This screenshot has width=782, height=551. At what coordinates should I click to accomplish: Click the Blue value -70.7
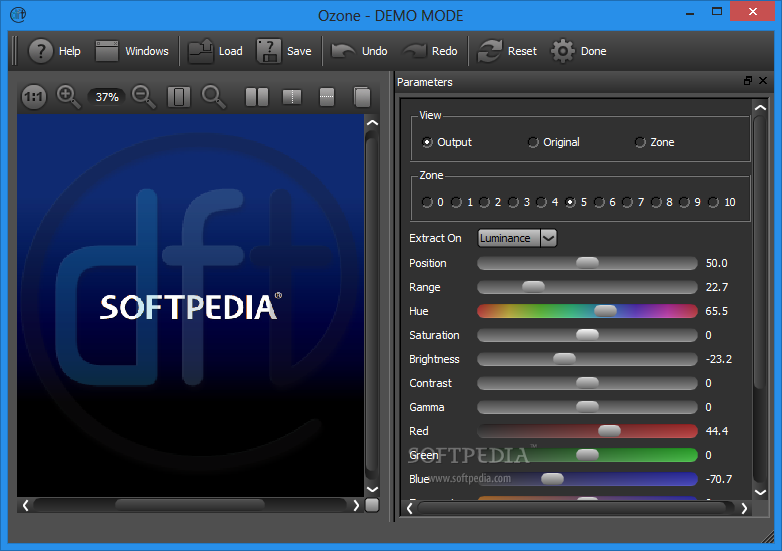719,479
